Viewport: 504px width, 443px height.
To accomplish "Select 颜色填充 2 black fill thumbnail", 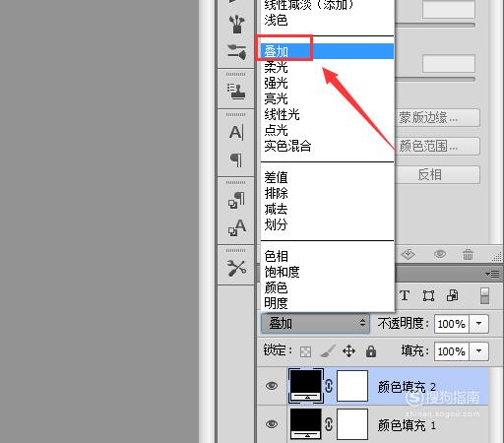I will pyautogui.click(x=306, y=386).
